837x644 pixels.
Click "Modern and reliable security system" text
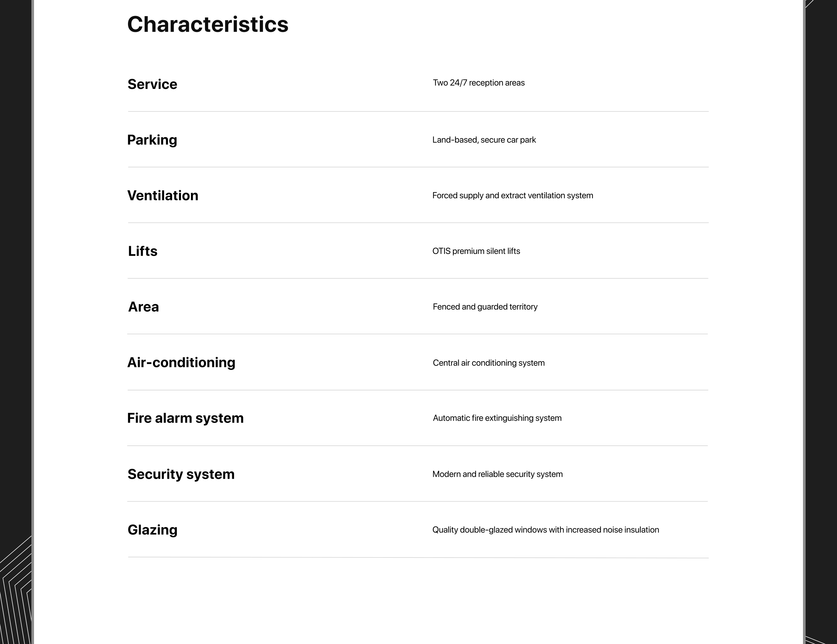pyautogui.click(x=497, y=474)
